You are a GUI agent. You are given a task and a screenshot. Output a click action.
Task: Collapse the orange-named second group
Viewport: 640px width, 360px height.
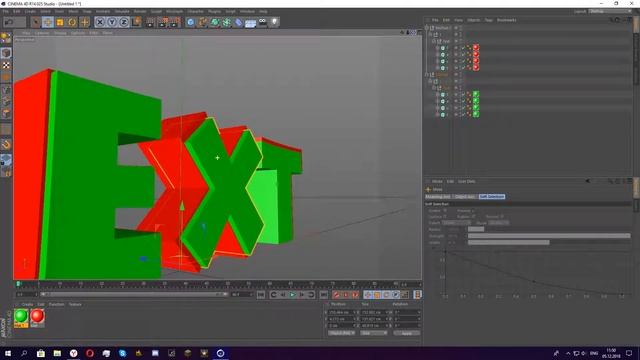coord(427,75)
